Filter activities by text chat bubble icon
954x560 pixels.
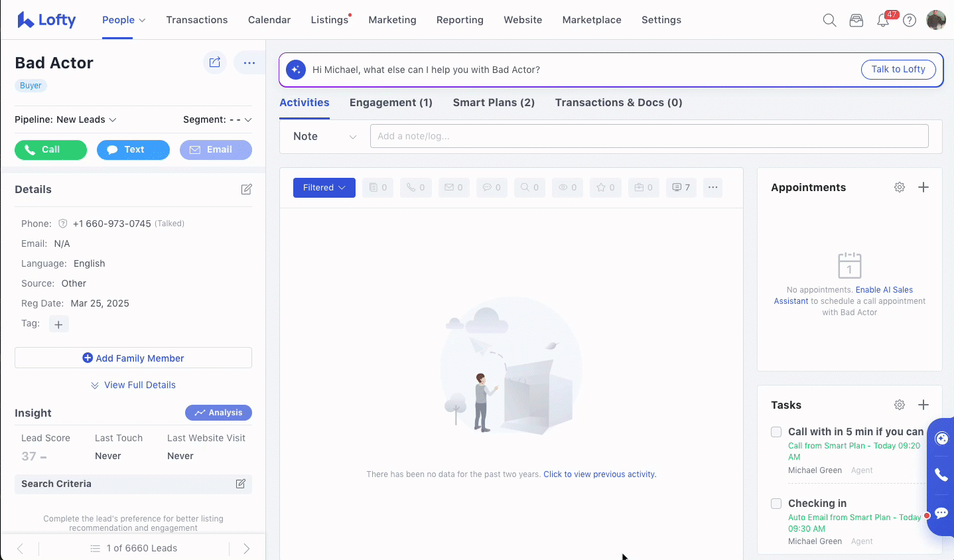[492, 188]
